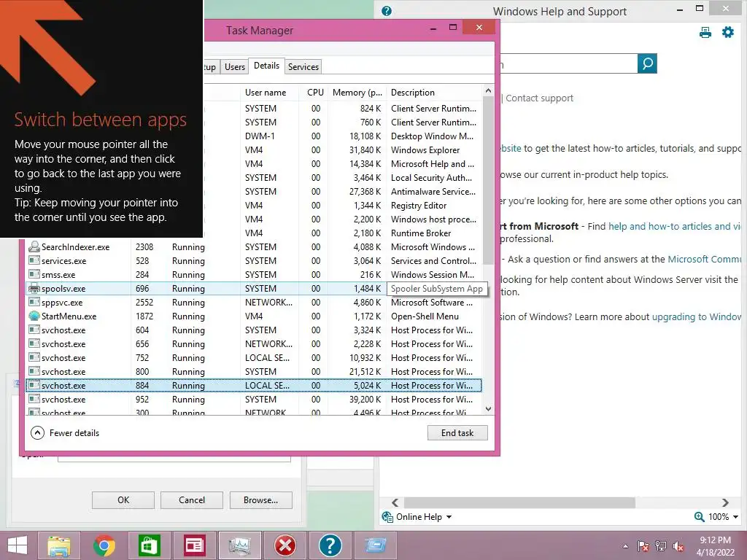Select the services.exe process row

[253, 261]
